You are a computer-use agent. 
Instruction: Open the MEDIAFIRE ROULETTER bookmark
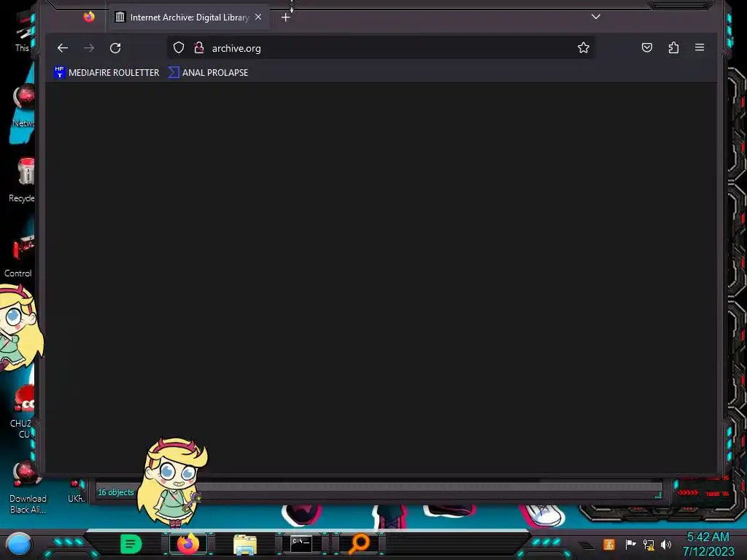(x=107, y=72)
